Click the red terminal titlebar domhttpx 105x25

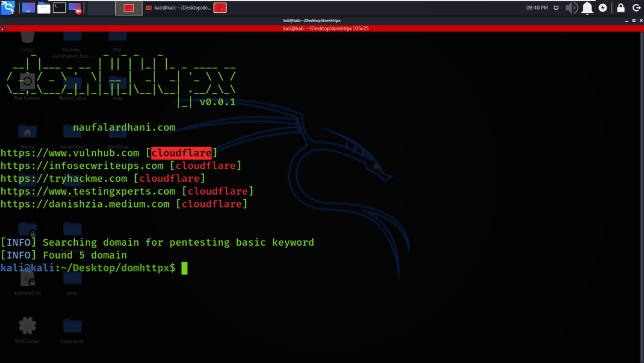326,28
